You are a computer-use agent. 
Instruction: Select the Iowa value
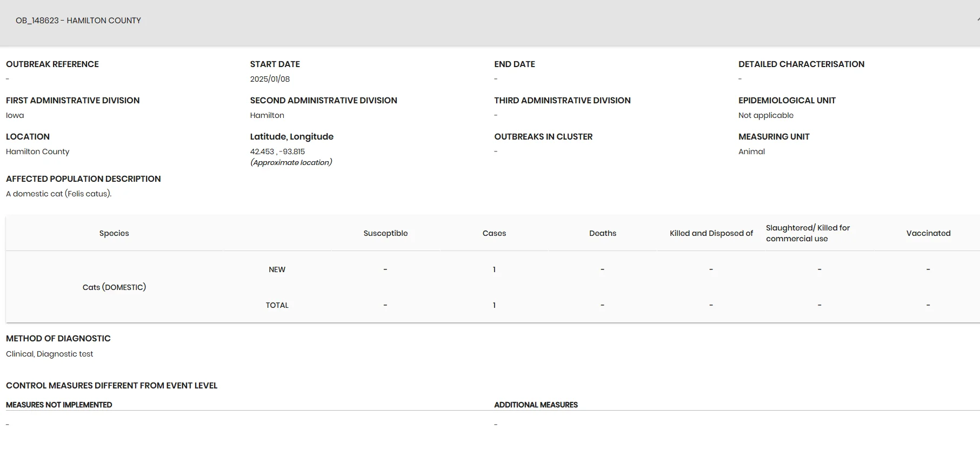(15, 115)
